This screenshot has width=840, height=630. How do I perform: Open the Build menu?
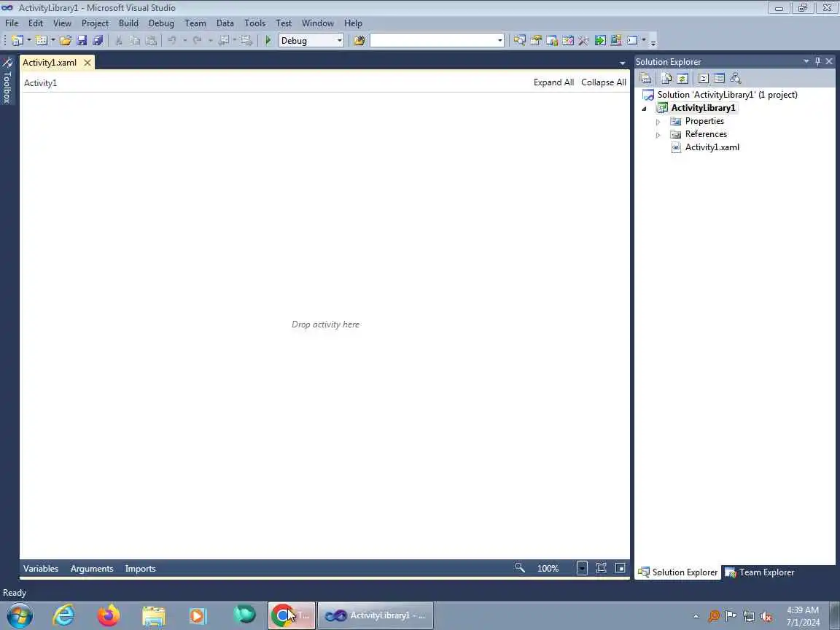click(128, 23)
